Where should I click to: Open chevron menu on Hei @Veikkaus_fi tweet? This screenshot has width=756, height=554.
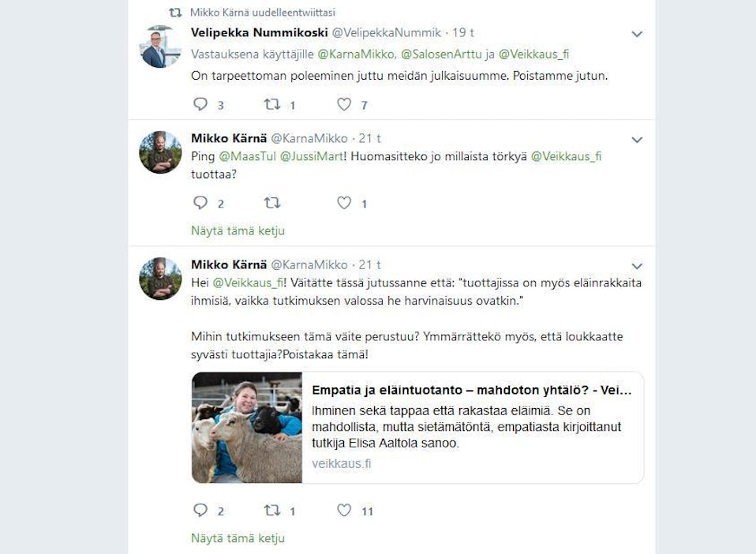pyautogui.click(x=637, y=266)
